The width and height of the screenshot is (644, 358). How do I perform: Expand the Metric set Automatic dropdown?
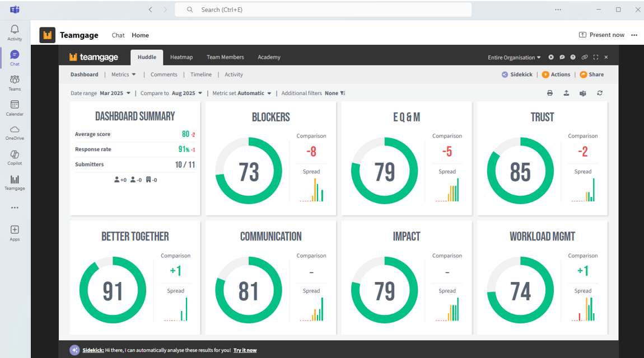254,93
